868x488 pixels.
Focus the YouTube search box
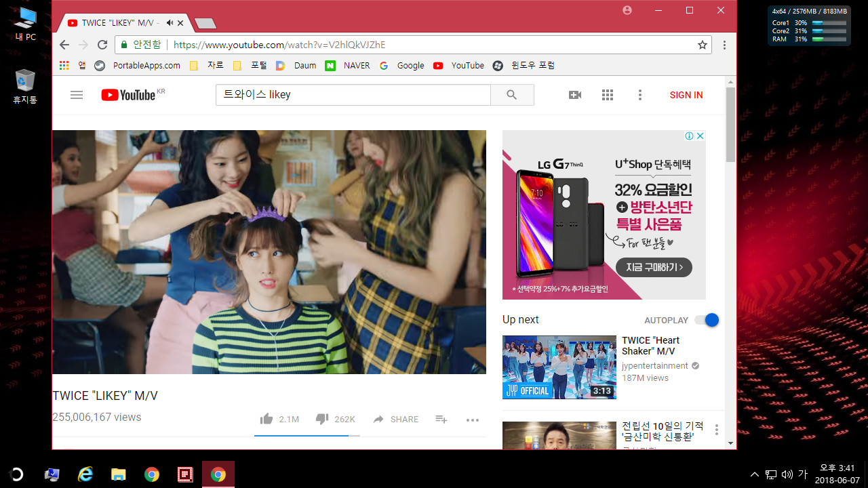click(353, 95)
